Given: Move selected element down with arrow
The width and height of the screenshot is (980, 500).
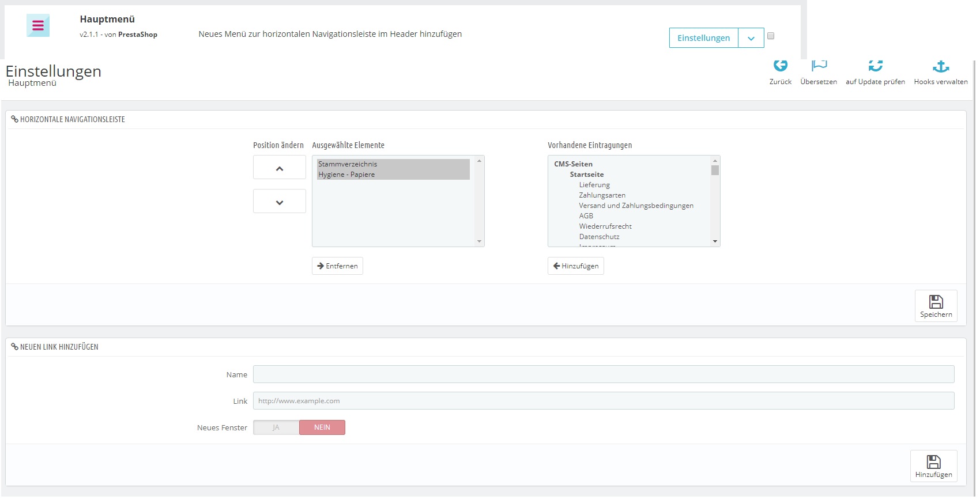Looking at the screenshot, I should tap(280, 202).
